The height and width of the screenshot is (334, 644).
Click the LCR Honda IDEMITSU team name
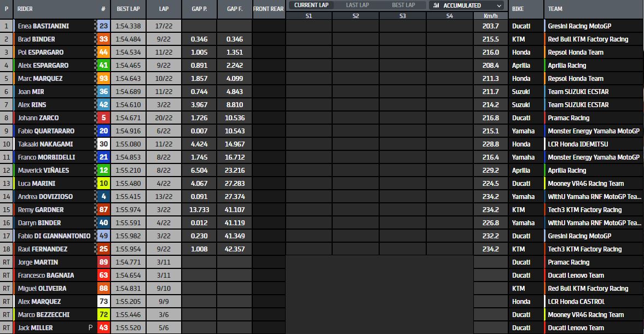(578, 144)
